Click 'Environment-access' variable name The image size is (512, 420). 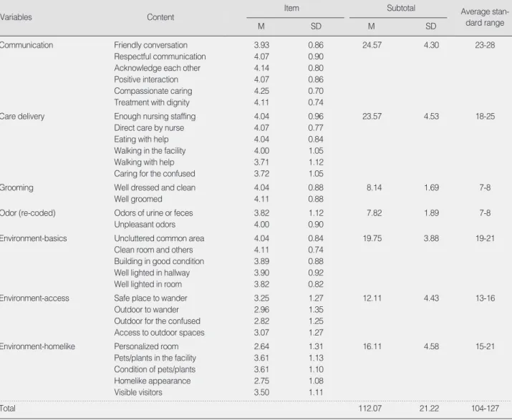(34, 298)
